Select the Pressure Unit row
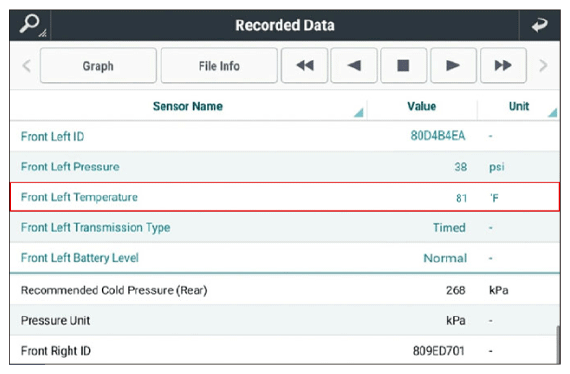The image size is (570, 374). [285, 320]
